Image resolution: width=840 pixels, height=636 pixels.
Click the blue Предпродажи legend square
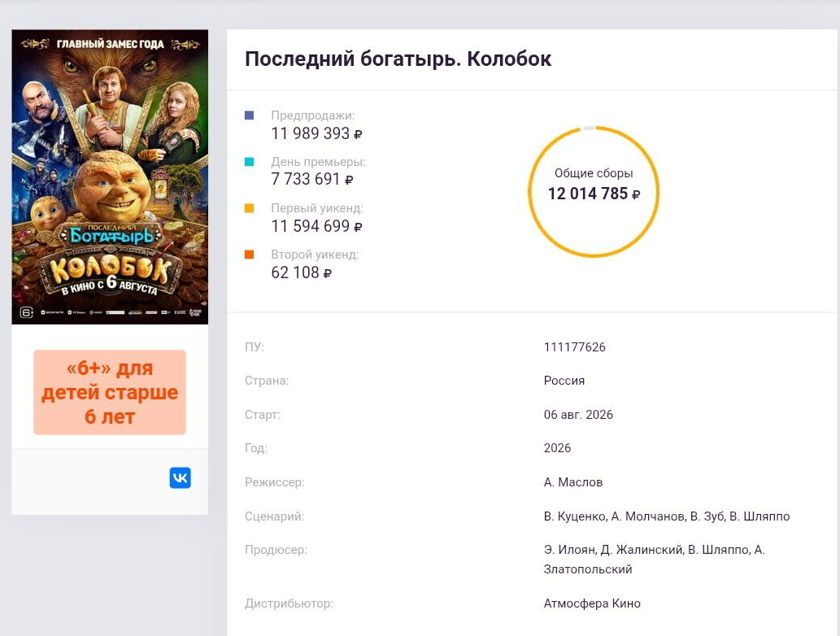coord(249,115)
